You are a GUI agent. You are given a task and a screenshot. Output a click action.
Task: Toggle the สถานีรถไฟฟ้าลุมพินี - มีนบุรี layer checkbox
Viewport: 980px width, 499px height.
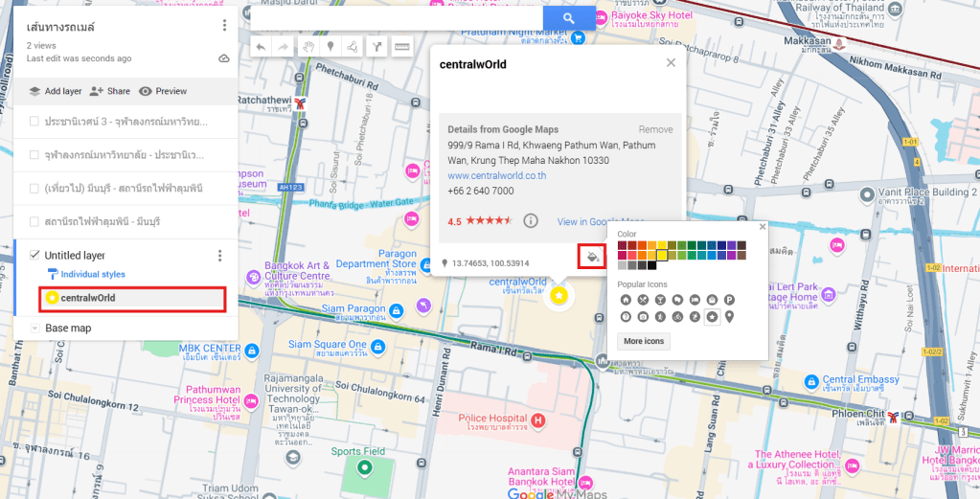(34, 221)
